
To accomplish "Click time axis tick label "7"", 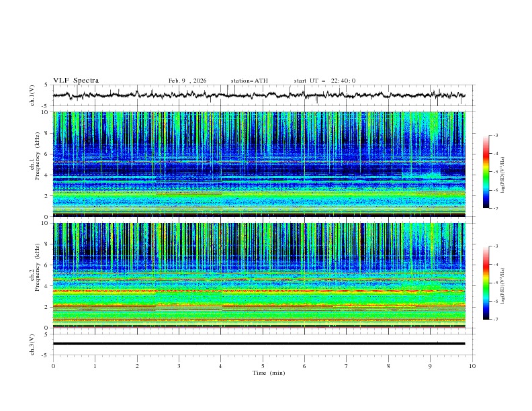I will coord(347,366).
